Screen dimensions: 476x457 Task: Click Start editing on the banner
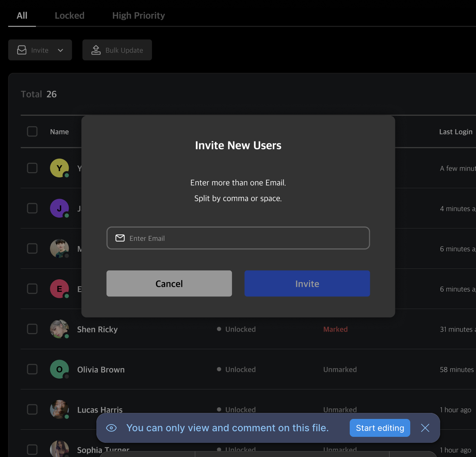tap(380, 428)
